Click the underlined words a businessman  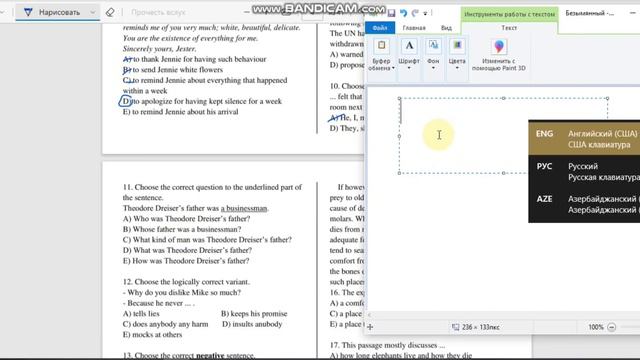(244, 208)
